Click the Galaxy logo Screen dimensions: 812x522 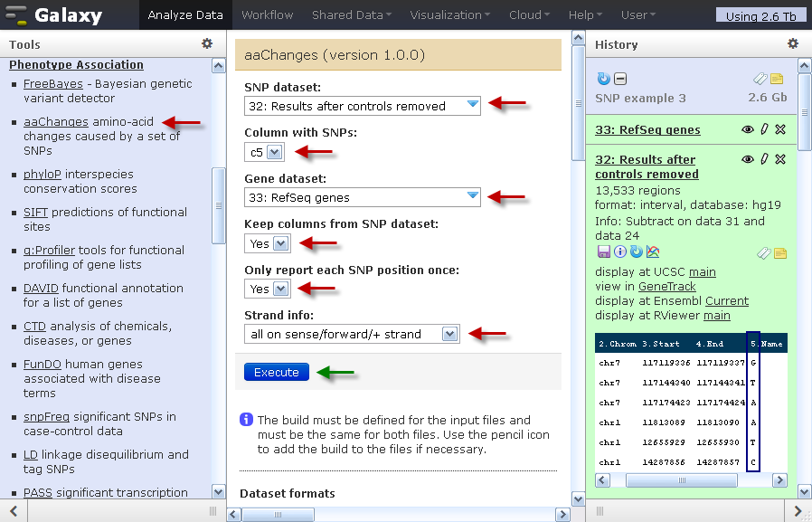pos(53,15)
